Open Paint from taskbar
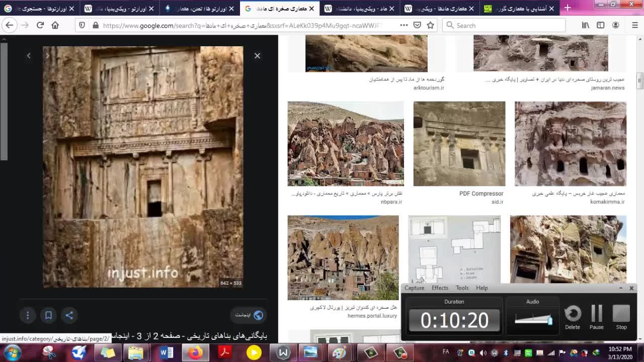The width and height of the screenshot is (644, 362). [x=340, y=352]
